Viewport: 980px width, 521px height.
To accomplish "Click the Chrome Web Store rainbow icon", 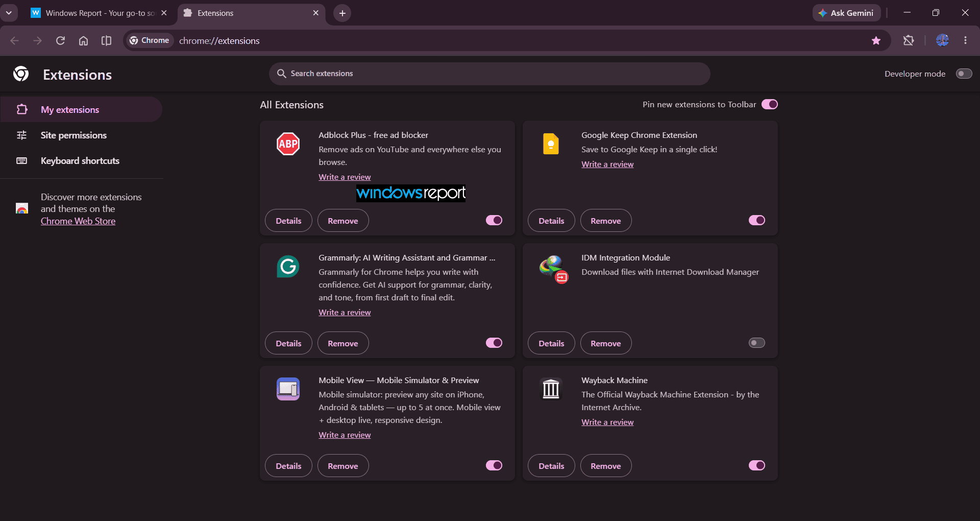I will pos(22,208).
